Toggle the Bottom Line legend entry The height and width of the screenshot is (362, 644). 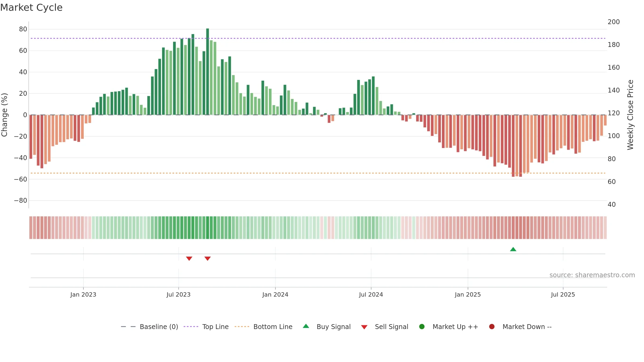point(264,327)
